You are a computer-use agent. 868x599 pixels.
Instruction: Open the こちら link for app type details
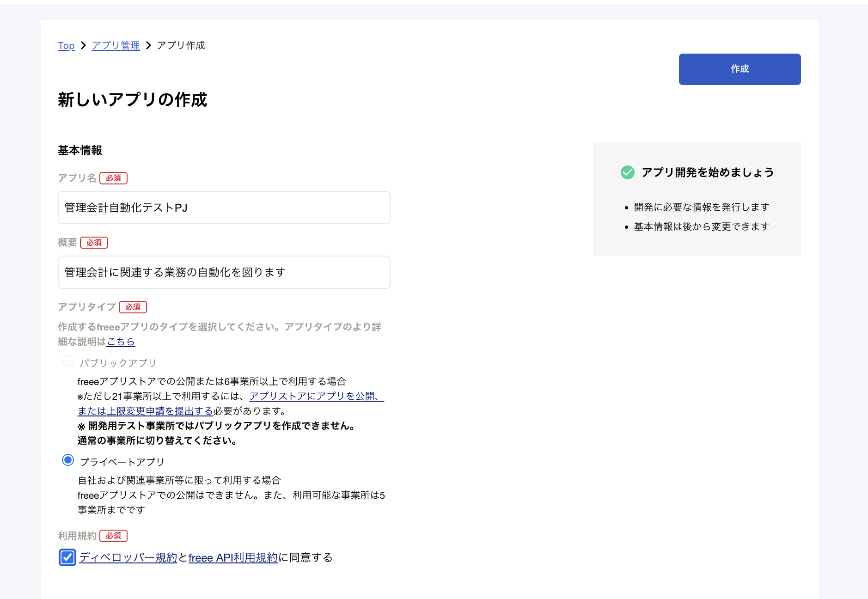(121, 342)
